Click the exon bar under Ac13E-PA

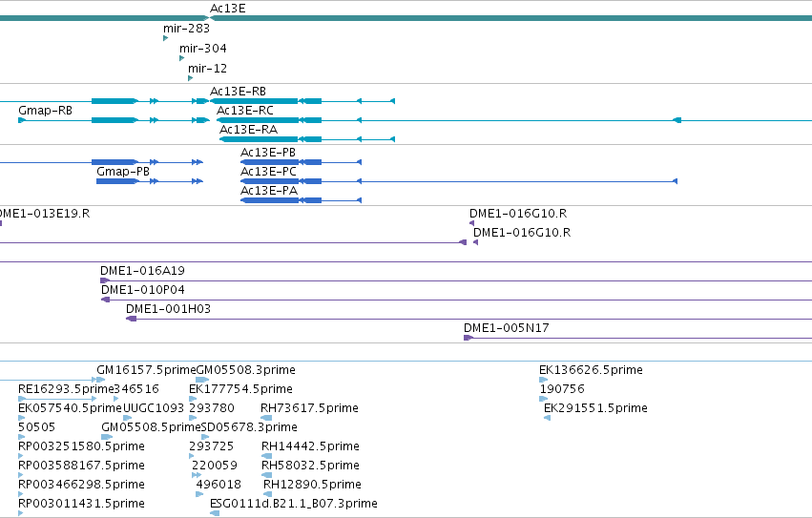(269, 200)
